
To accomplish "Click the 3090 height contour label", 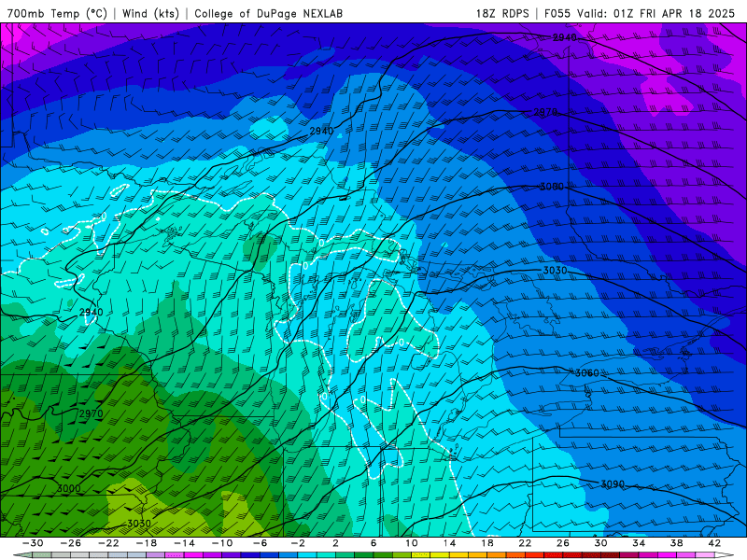I will click(x=613, y=483).
